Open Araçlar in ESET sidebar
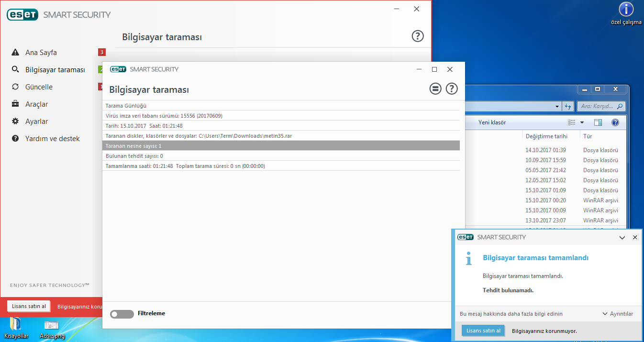Image resolution: width=644 pixels, height=342 pixels. tap(36, 104)
